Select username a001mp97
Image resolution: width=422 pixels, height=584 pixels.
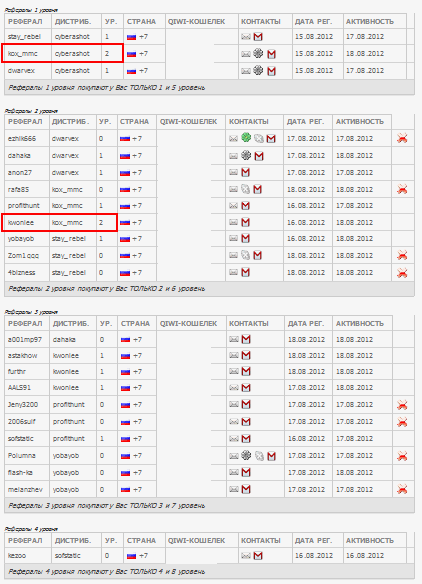point(25,340)
